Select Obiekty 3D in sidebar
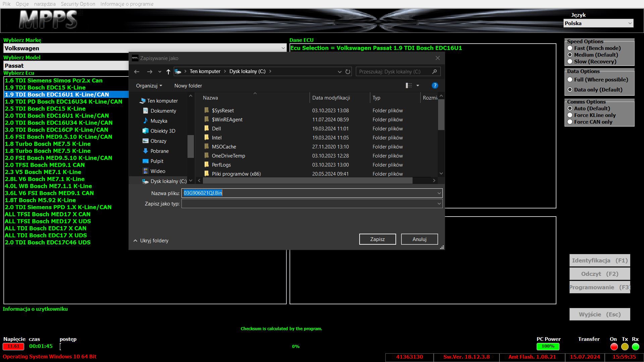Image resolution: width=644 pixels, height=362 pixels. pyautogui.click(x=163, y=131)
